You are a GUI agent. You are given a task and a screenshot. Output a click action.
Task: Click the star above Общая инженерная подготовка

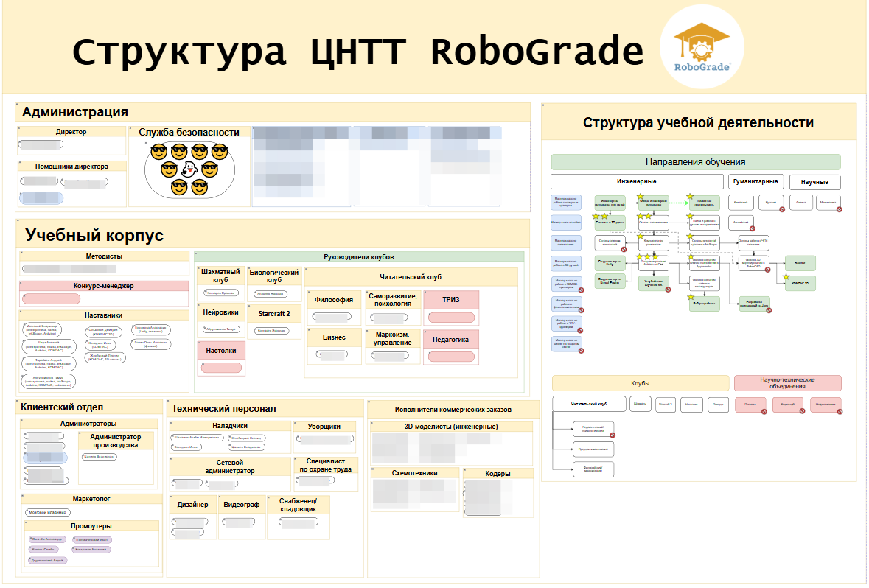[640, 196]
